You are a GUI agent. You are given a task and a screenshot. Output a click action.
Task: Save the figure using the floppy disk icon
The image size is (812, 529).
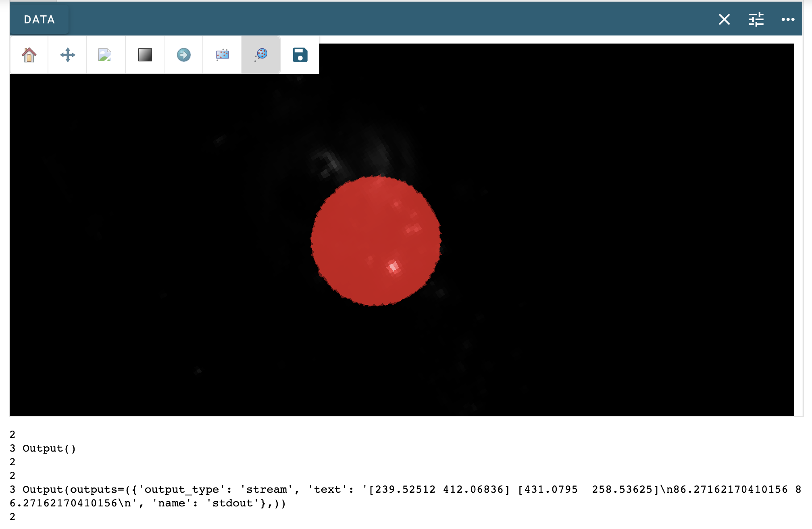point(299,55)
